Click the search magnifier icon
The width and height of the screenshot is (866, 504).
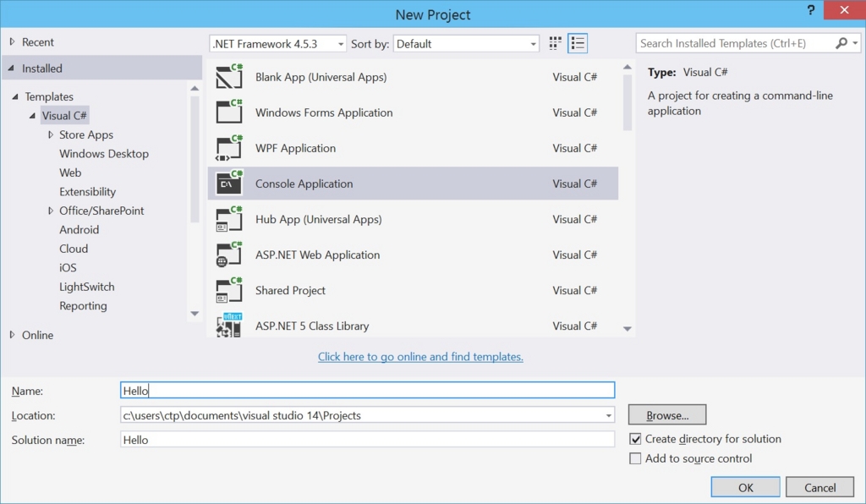point(841,43)
